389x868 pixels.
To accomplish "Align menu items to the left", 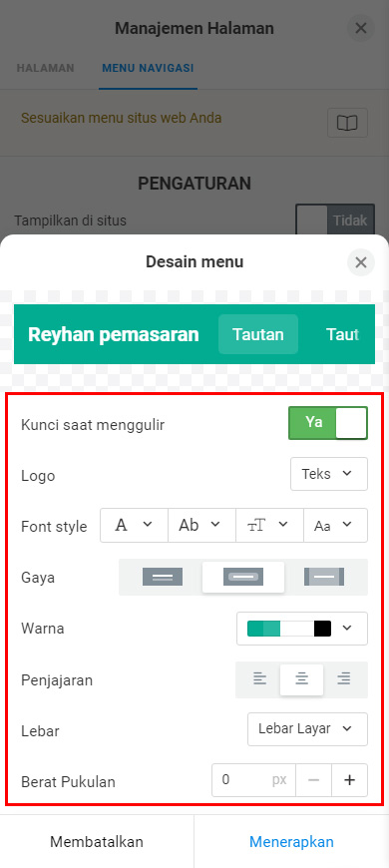I will pos(259,678).
